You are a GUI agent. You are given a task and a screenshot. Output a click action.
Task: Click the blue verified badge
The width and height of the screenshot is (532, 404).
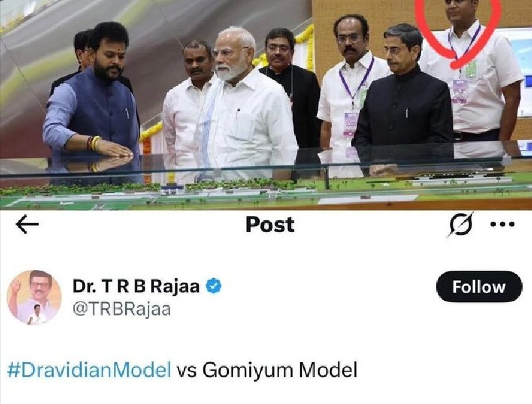pos(214,286)
